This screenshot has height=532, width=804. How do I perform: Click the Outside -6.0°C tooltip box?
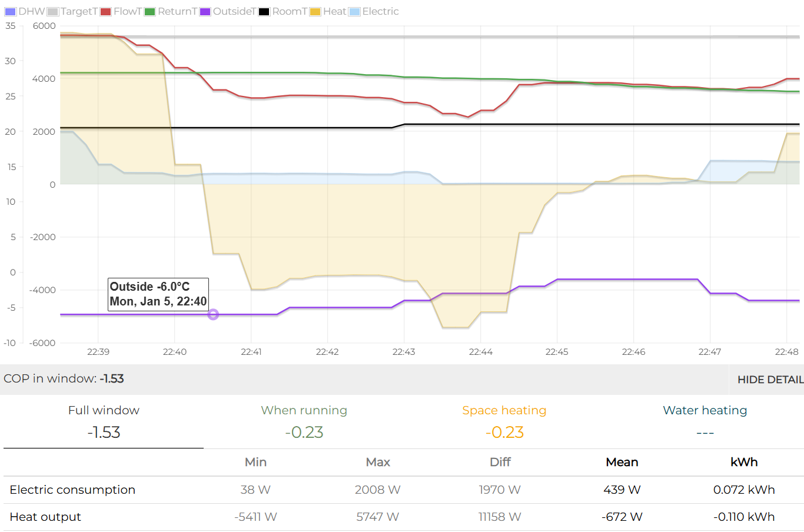pos(158,294)
